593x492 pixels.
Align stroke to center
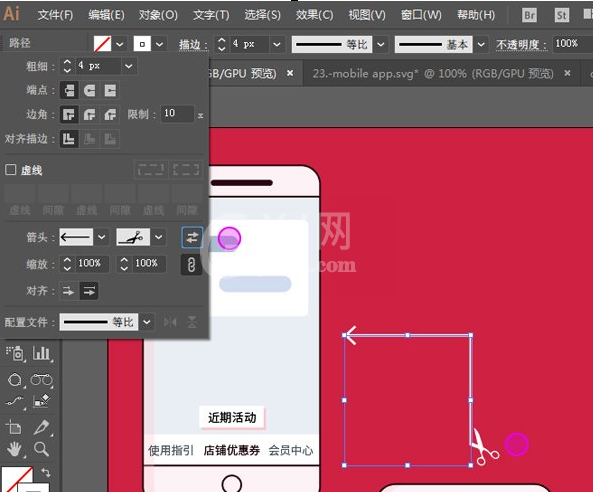69,139
